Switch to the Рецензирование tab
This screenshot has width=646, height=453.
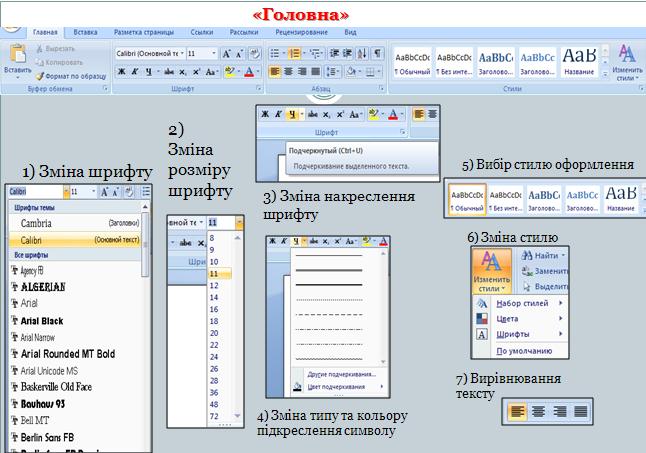click(x=302, y=32)
